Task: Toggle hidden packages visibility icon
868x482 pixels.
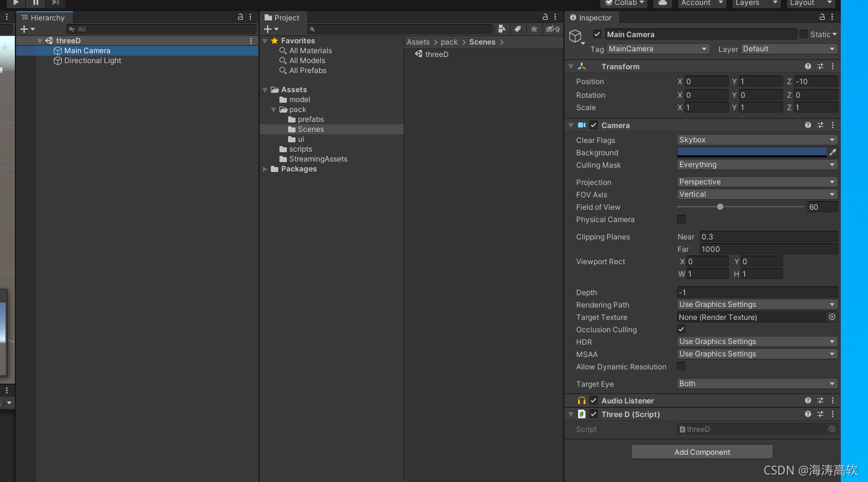Action: click(x=552, y=29)
